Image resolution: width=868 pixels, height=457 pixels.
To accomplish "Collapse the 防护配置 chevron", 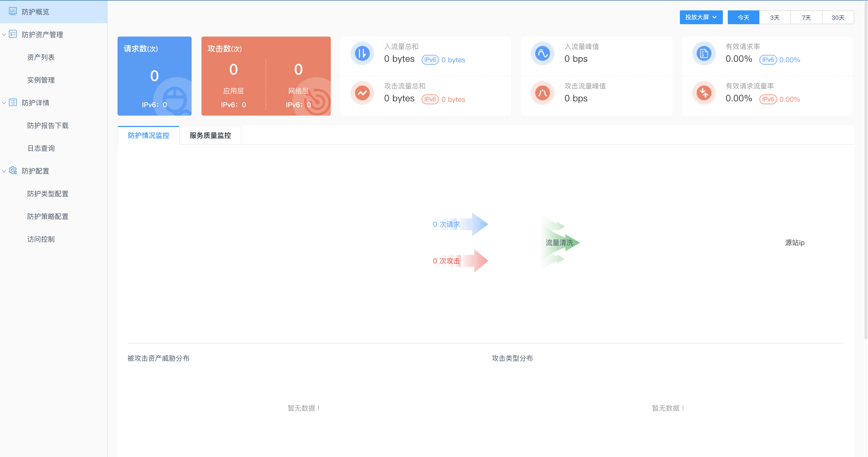I will point(4,171).
